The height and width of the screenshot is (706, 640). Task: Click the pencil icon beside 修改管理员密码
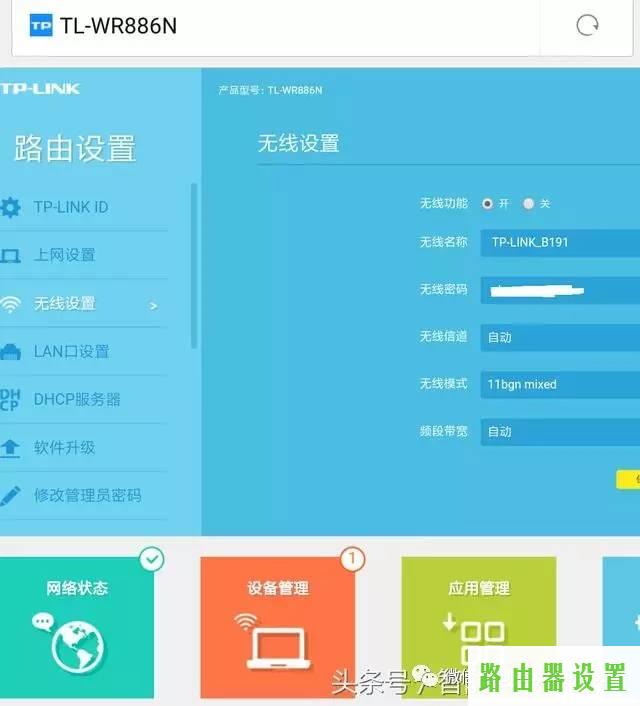(x=10, y=496)
